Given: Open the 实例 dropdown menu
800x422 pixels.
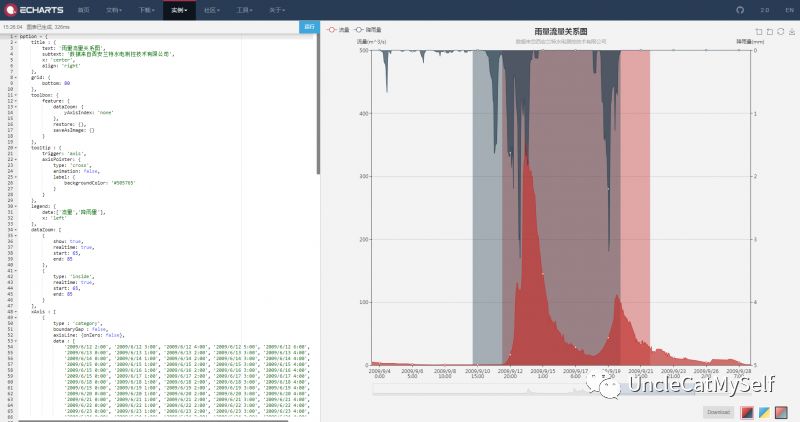Looking at the screenshot, I should click(179, 10).
